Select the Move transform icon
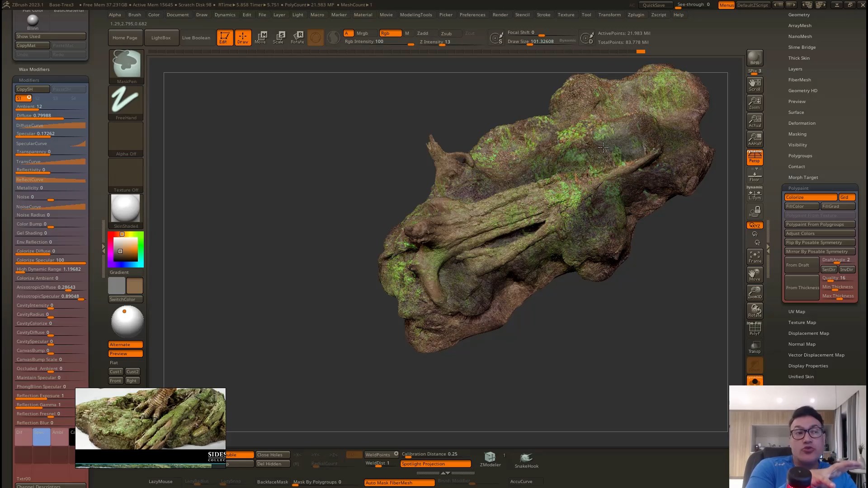The height and width of the screenshot is (488, 868). pos(260,37)
